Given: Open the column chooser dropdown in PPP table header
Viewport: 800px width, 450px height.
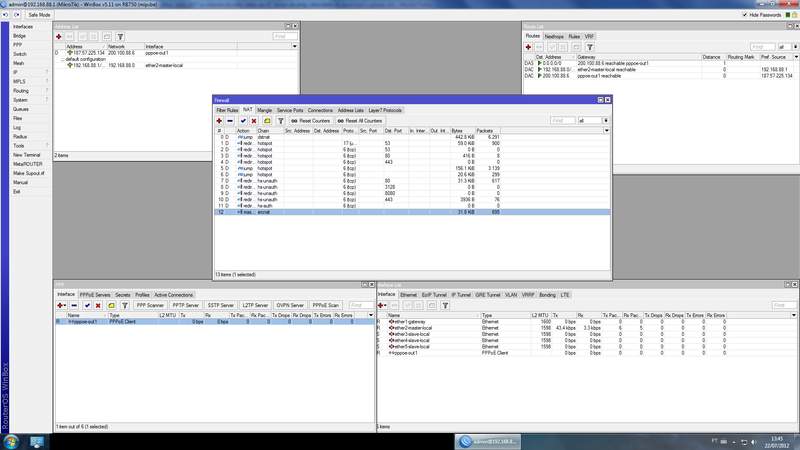Looking at the screenshot, I should (x=371, y=315).
